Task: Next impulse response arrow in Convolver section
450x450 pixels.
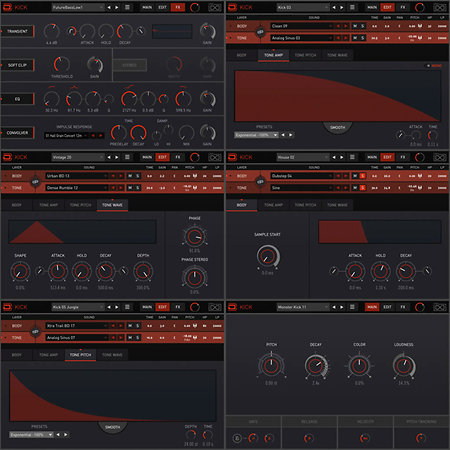Action: click(x=100, y=136)
